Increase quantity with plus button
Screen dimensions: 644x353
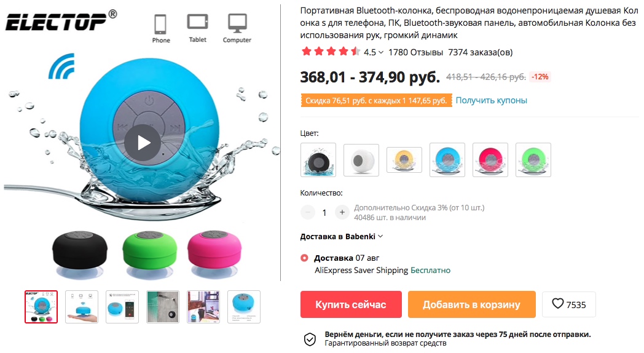[342, 213]
